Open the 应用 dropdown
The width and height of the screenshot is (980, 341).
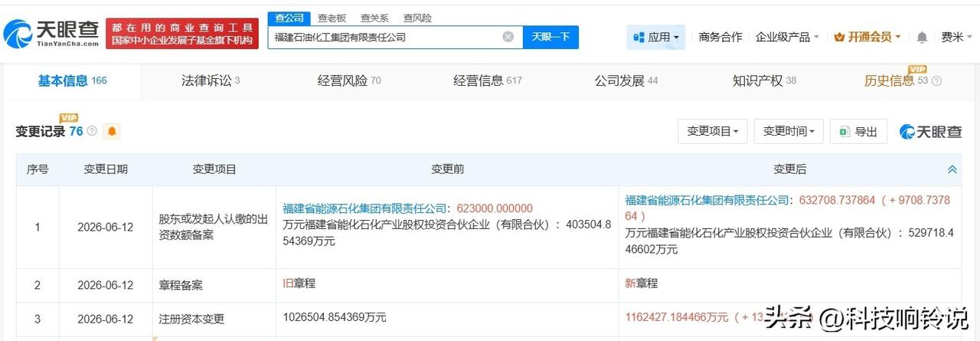(x=656, y=37)
